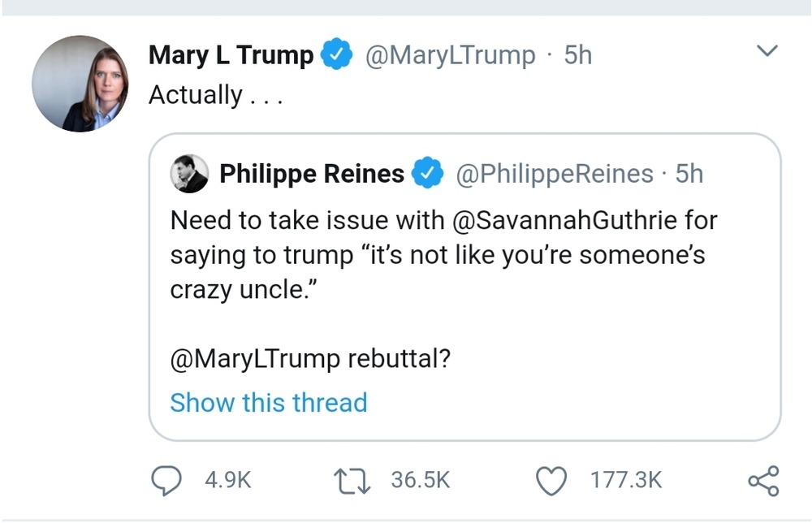Viewport: 812px width, 523px height.
Task: Click Philippe Reines' verified badge
Action: pyautogui.click(x=428, y=172)
